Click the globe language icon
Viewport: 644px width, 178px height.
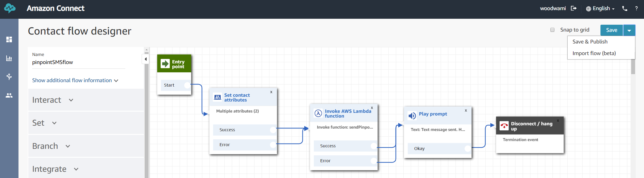(589, 9)
